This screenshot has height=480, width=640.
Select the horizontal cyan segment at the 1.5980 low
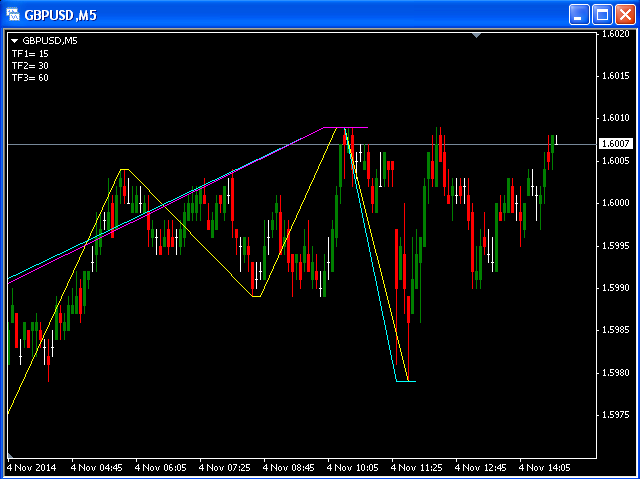pyautogui.click(x=406, y=381)
